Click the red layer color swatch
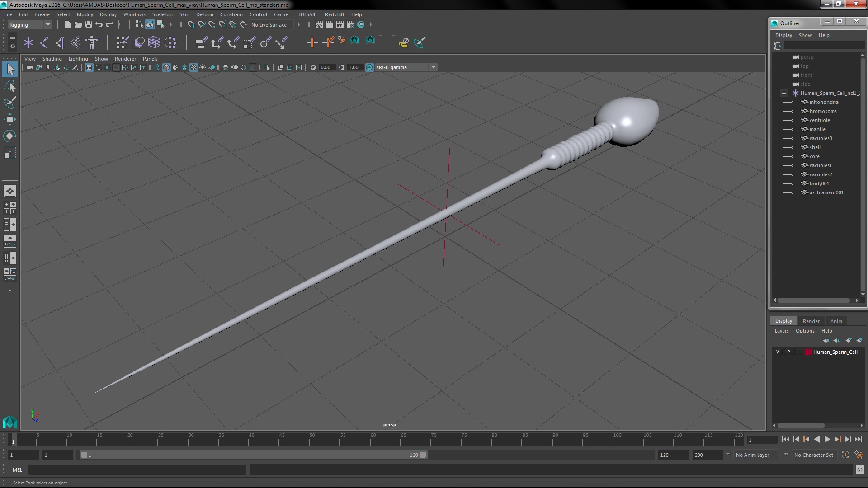Screen dimensions: 868x488 [808, 352]
